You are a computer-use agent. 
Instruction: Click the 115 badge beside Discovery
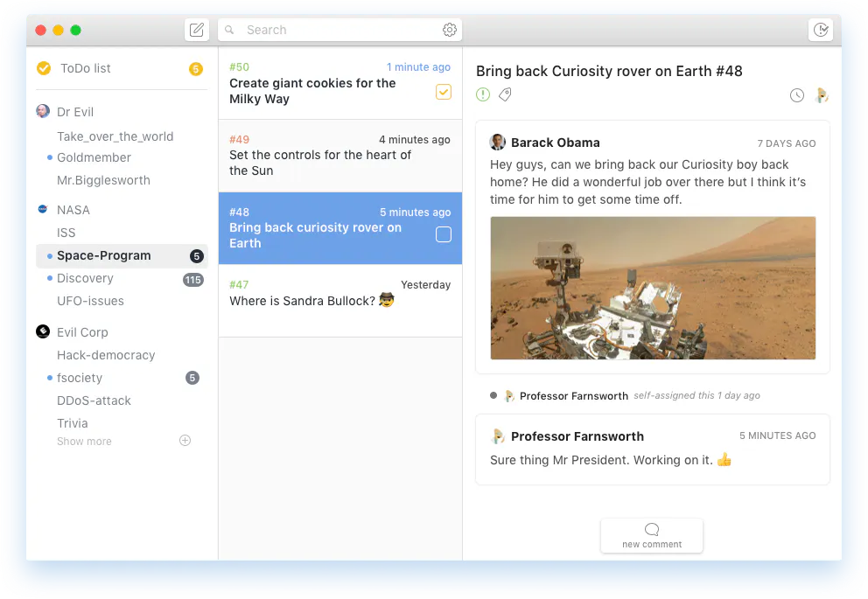pyautogui.click(x=193, y=279)
